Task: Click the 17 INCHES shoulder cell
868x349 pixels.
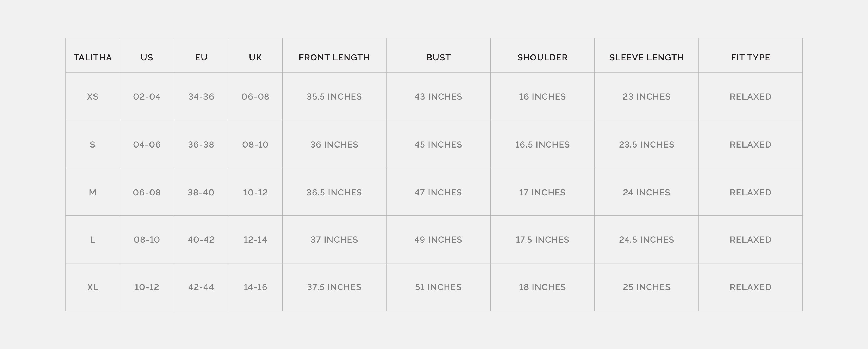Action: click(x=542, y=193)
